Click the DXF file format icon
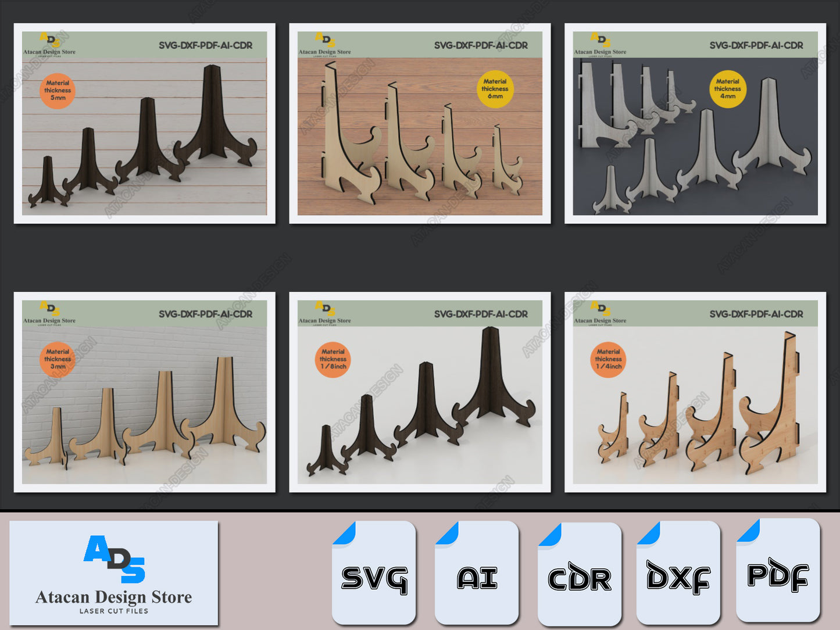The image size is (840, 630). 678,572
